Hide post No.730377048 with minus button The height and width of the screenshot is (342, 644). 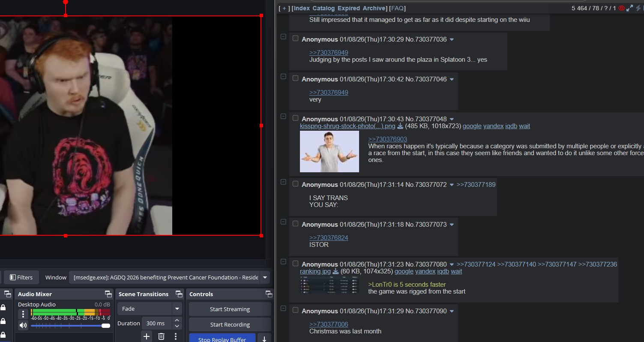(x=283, y=117)
